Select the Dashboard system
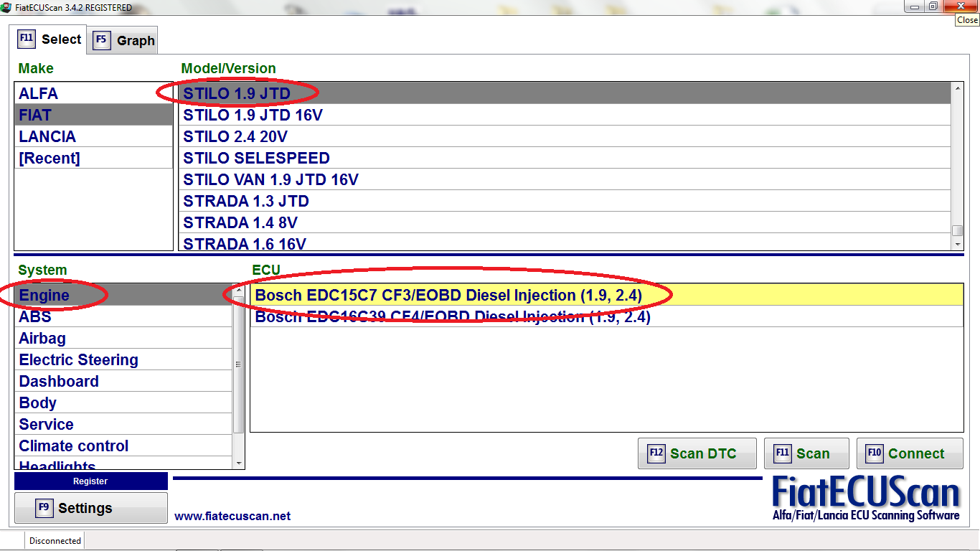 click(123, 381)
